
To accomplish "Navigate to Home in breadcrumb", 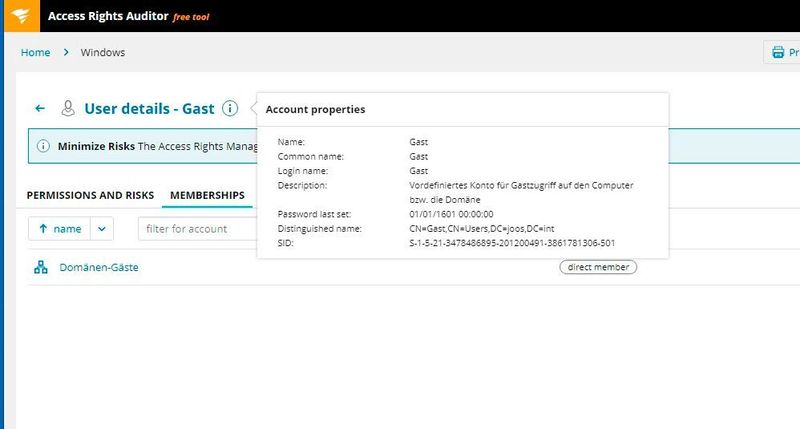I will (x=35, y=52).
